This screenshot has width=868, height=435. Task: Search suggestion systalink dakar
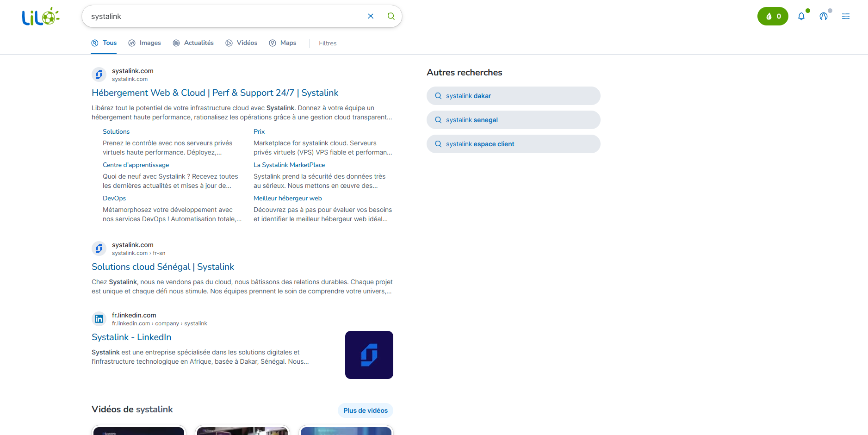point(514,96)
